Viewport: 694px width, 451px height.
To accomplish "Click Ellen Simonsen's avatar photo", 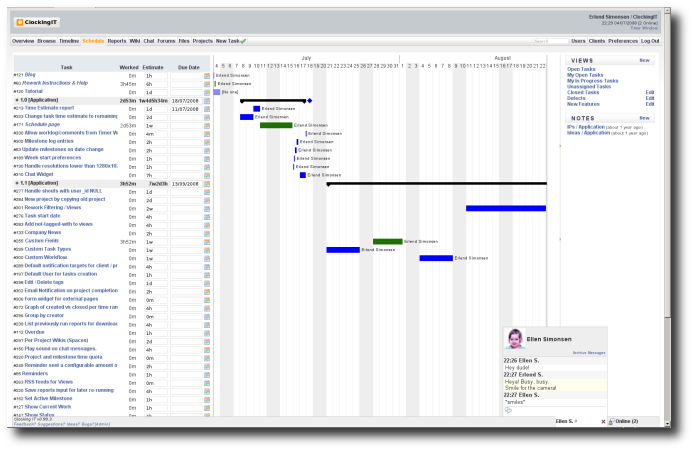I will pos(514,339).
